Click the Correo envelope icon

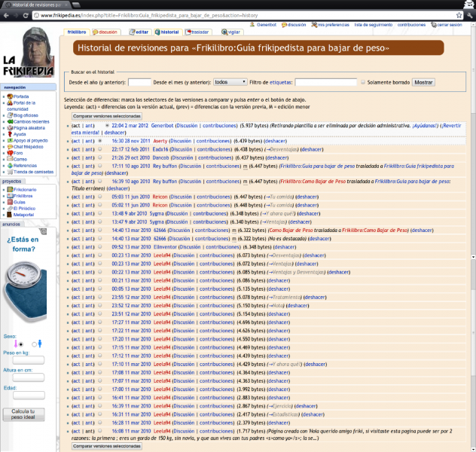coord(10,159)
